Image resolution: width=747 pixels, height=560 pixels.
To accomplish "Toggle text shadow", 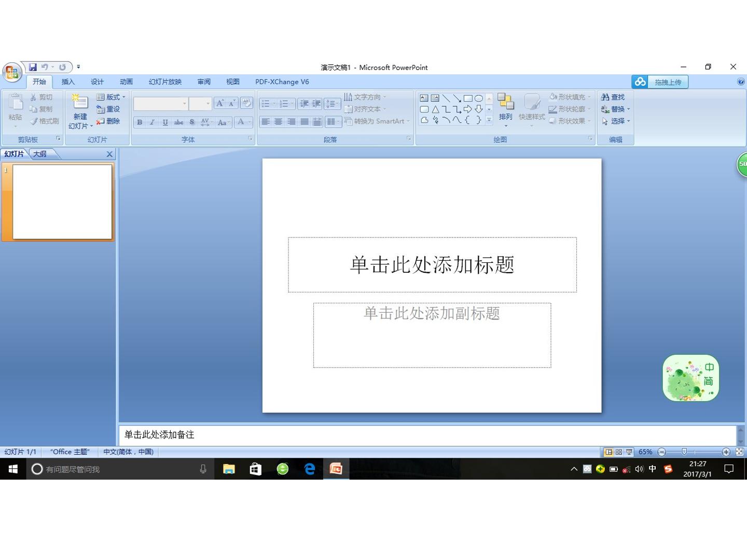I will 192,122.
